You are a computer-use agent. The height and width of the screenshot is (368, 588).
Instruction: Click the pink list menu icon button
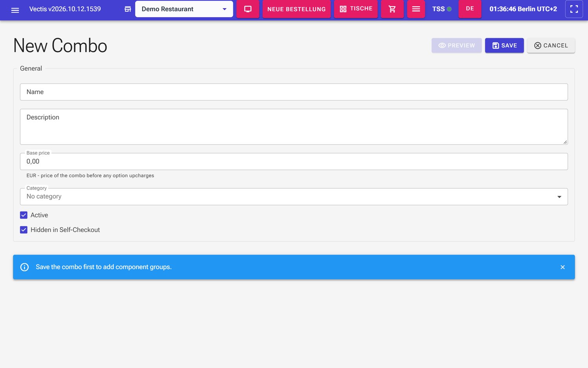coord(416,9)
